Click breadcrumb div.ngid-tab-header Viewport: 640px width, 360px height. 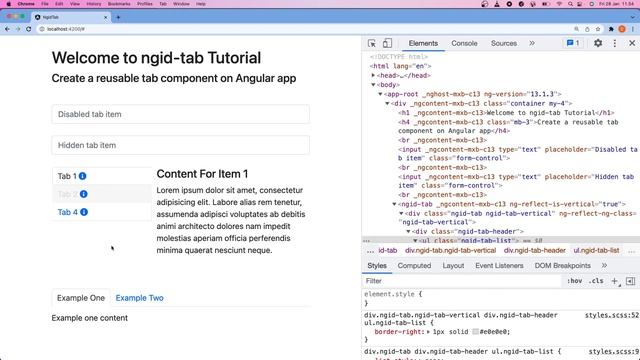coord(534,251)
